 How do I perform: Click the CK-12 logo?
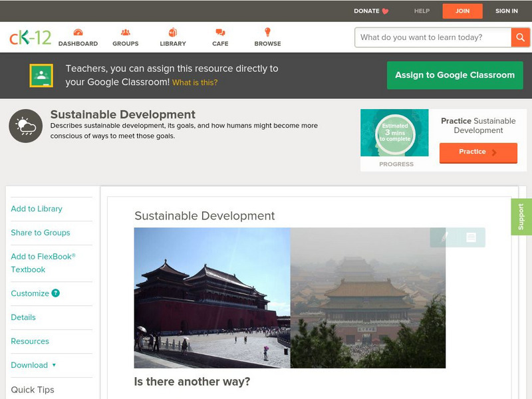[30, 38]
